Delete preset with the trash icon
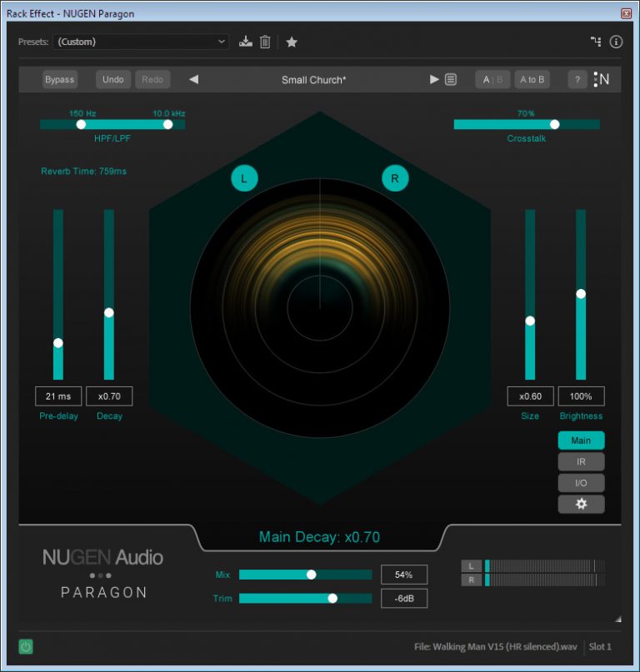Screen dimensions: 640x672 coord(265,42)
